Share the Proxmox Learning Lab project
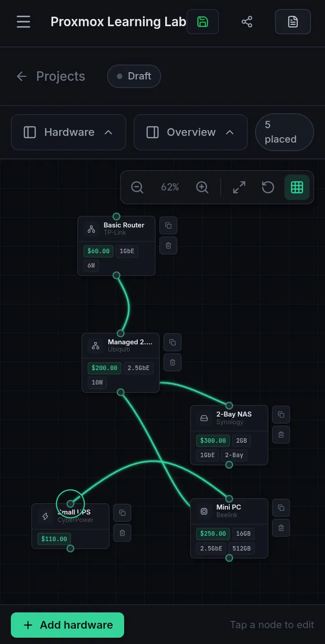 [247, 22]
